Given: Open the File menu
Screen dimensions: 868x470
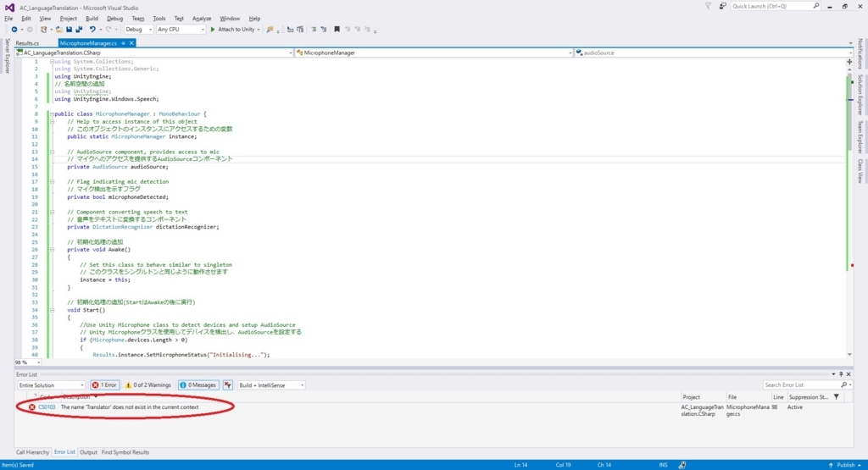Looking at the screenshot, I should (8, 19).
